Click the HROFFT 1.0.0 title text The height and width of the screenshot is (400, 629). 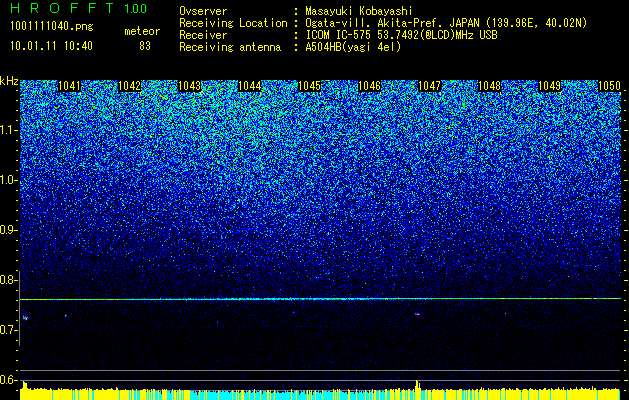pos(79,8)
